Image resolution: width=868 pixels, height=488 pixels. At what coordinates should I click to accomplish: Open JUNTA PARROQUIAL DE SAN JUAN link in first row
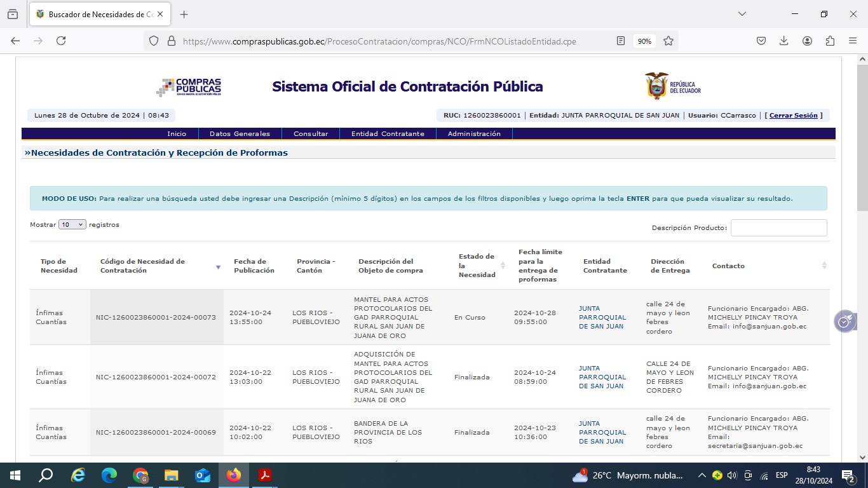pyautogui.click(x=602, y=317)
